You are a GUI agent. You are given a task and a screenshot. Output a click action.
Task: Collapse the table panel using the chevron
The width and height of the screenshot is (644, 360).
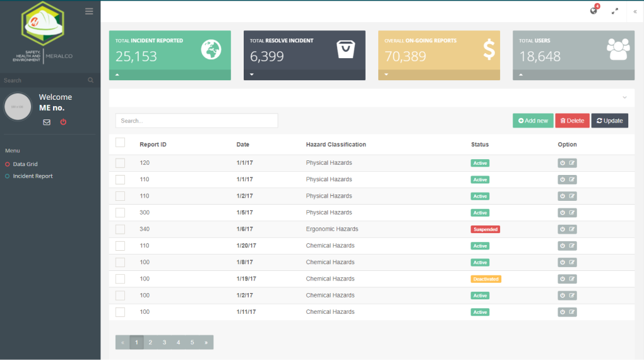pyautogui.click(x=624, y=97)
